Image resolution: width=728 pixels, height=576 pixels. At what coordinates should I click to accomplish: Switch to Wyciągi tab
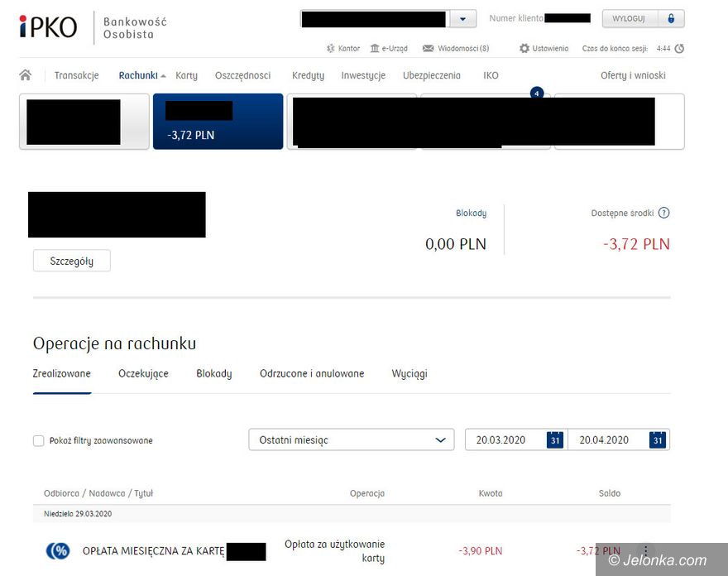(409, 373)
